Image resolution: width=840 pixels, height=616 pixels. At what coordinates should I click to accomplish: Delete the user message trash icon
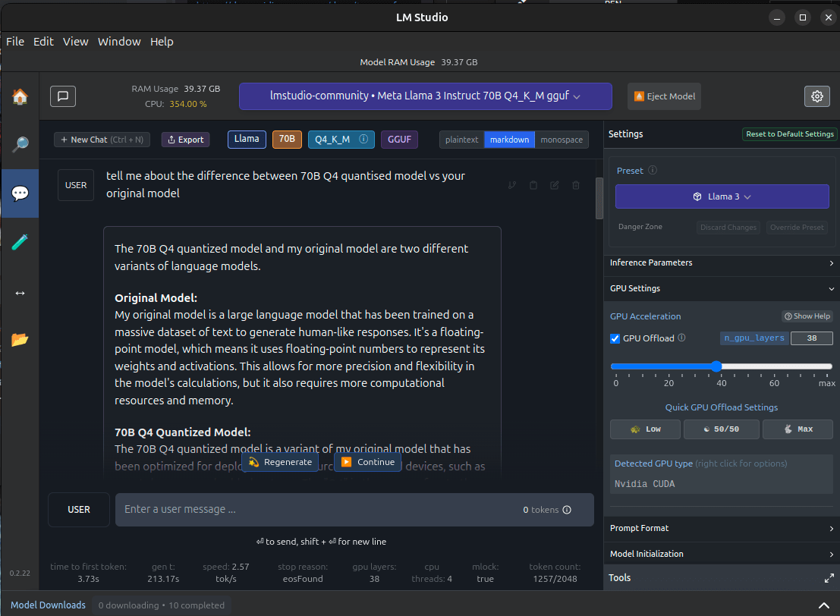[x=576, y=185]
